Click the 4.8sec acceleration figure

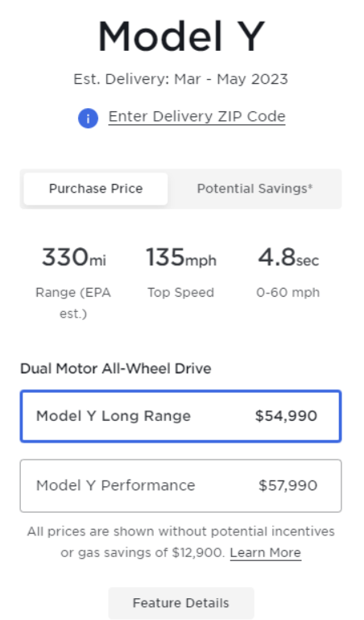[288, 257]
